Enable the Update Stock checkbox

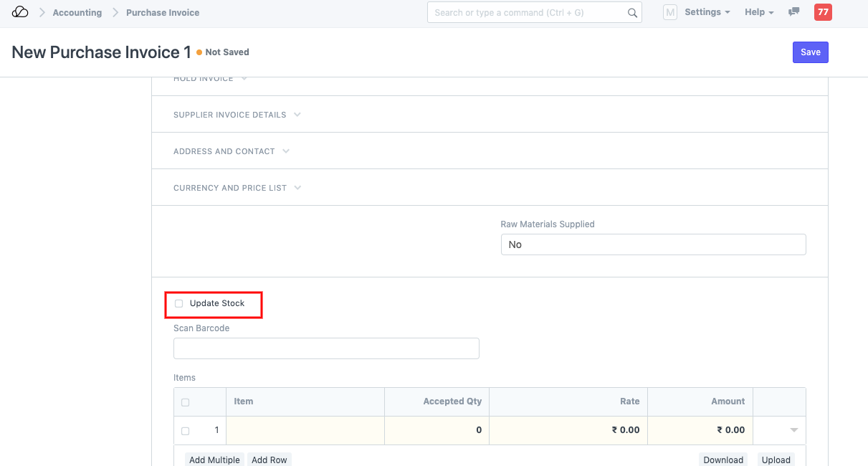(x=179, y=304)
